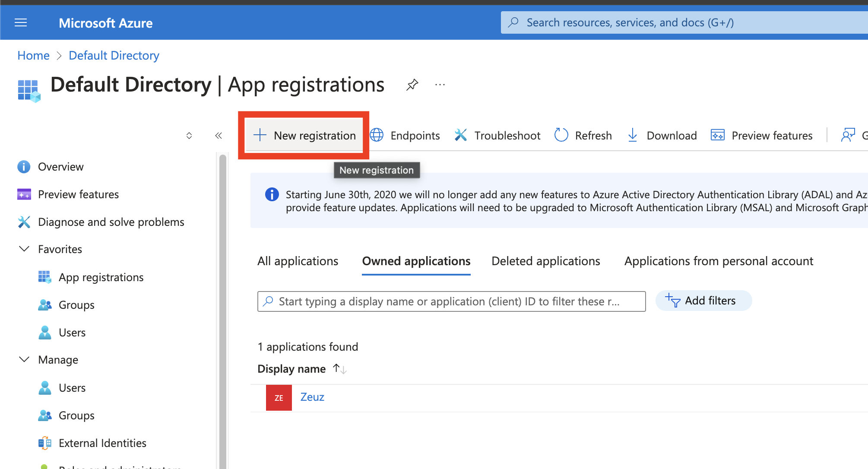Collapse the sidebar with double chevron
Image resolution: width=868 pixels, height=469 pixels.
(x=219, y=136)
